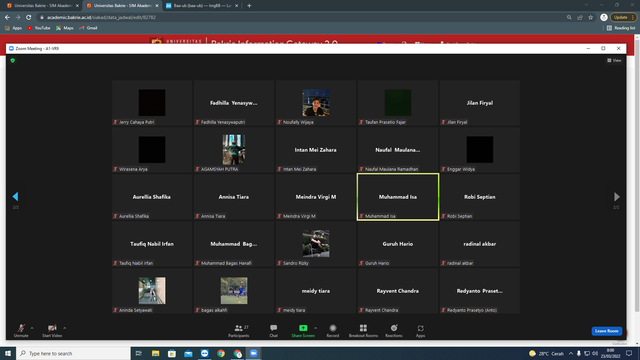The height and width of the screenshot is (360, 640).
Task: Select Sandro Rizky's profile picture
Action: coord(316,244)
